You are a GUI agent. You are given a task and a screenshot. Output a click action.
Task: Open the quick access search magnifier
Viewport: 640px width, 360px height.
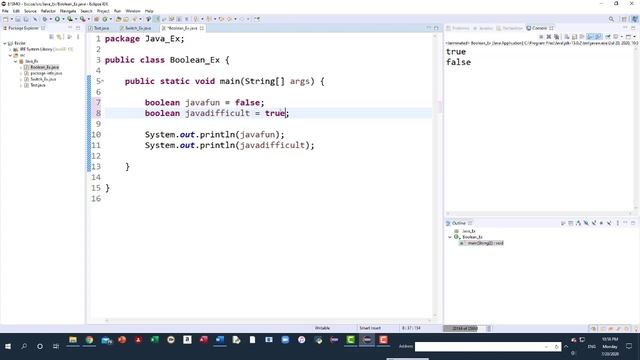click(x=611, y=19)
